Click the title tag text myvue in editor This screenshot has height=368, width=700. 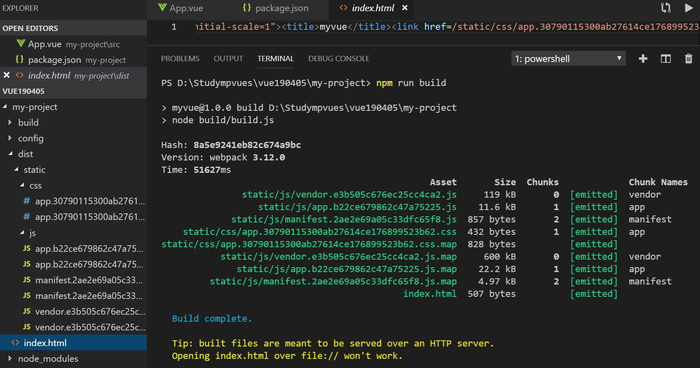(x=333, y=27)
